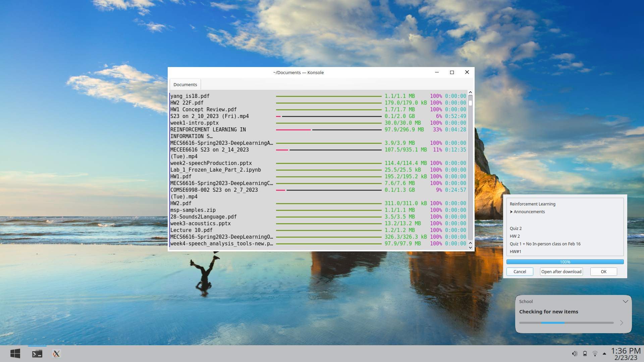Check the battery indicator icon
Image resolution: width=644 pixels, height=362 pixels.
tap(585, 353)
